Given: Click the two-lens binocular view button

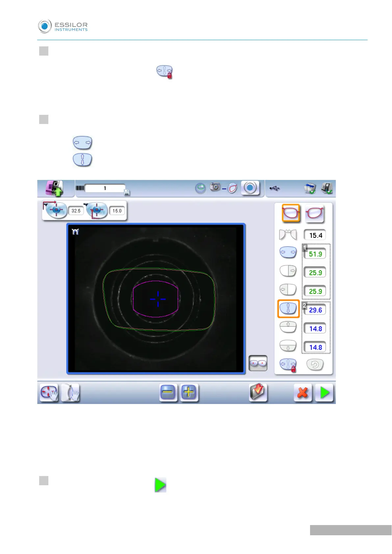Looking at the screenshot, I should pos(258,363).
